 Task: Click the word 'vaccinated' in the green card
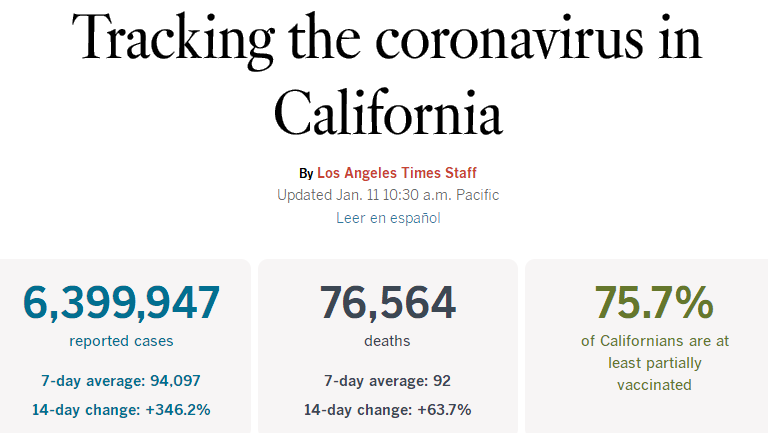tap(655, 385)
